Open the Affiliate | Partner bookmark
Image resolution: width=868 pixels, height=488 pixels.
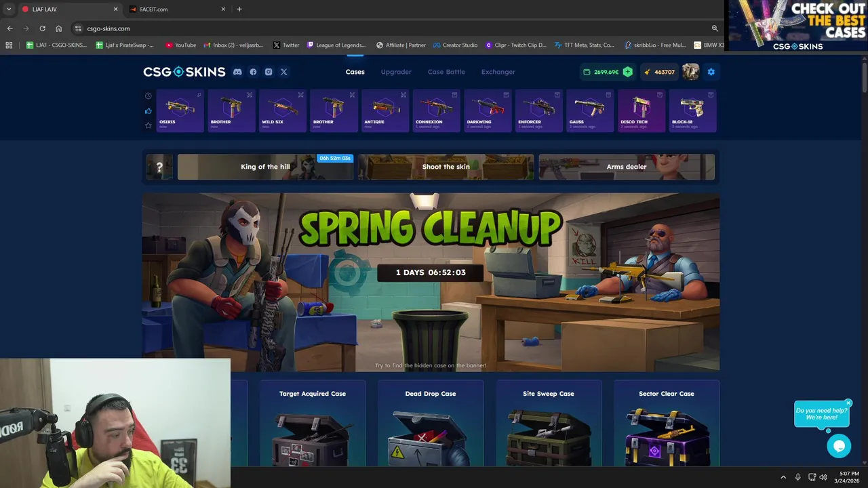[x=401, y=45]
